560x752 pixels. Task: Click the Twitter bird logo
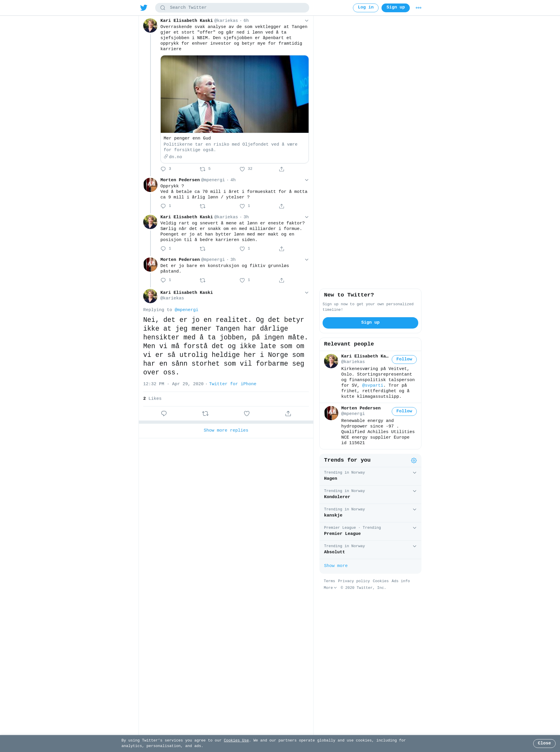144,8
